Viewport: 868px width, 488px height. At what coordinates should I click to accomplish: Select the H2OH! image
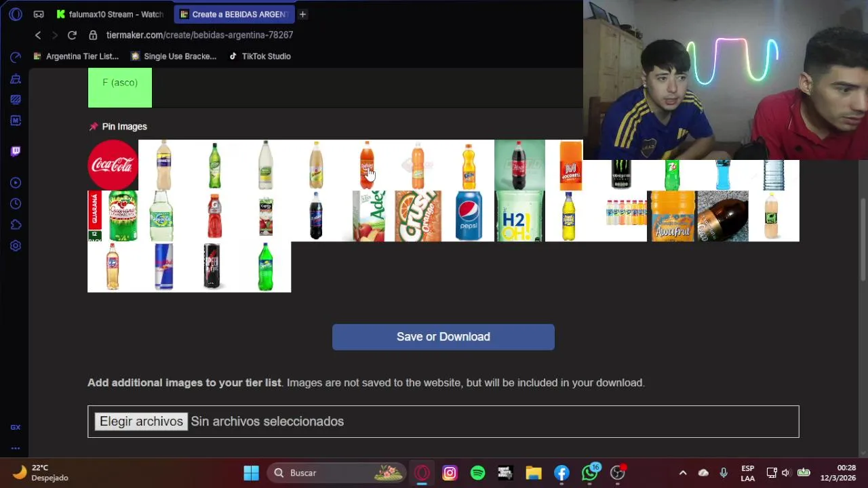coord(519,216)
